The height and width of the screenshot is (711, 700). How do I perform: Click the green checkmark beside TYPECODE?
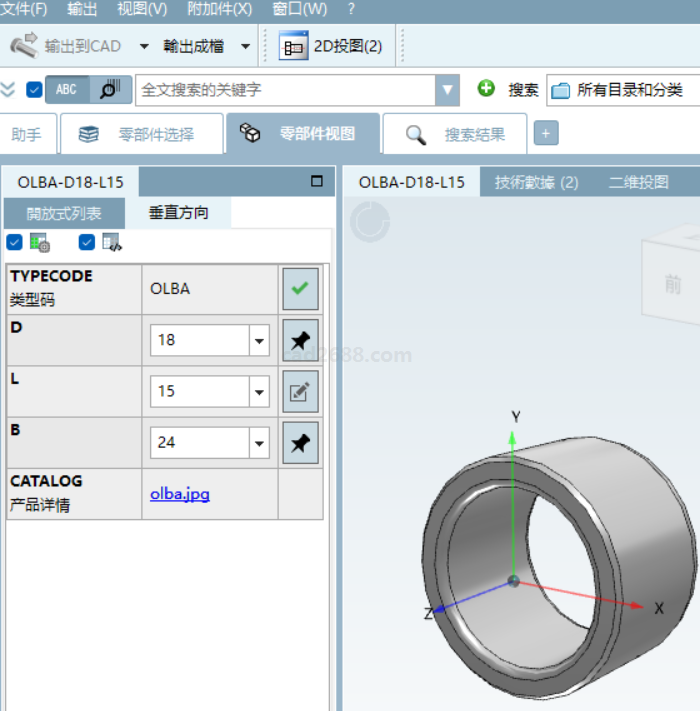tap(300, 289)
